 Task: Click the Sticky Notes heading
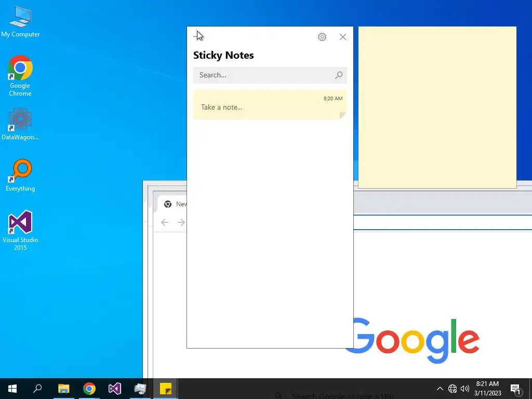(223, 55)
